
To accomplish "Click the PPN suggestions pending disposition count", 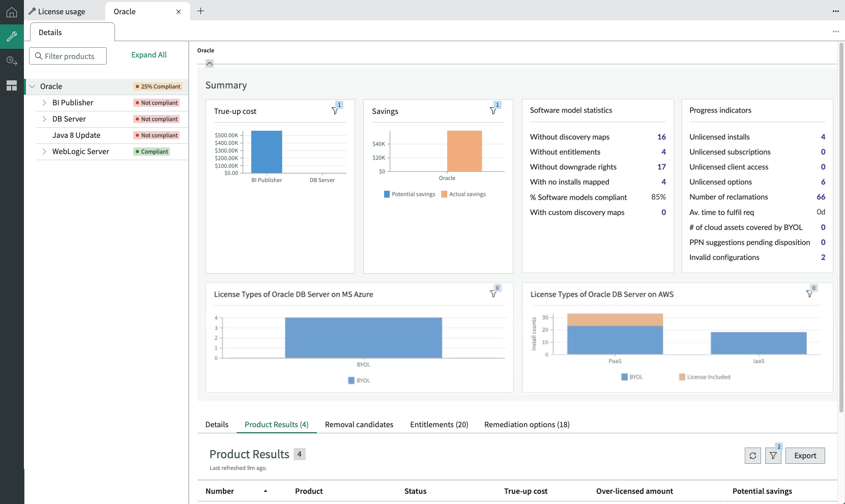I will (823, 243).
